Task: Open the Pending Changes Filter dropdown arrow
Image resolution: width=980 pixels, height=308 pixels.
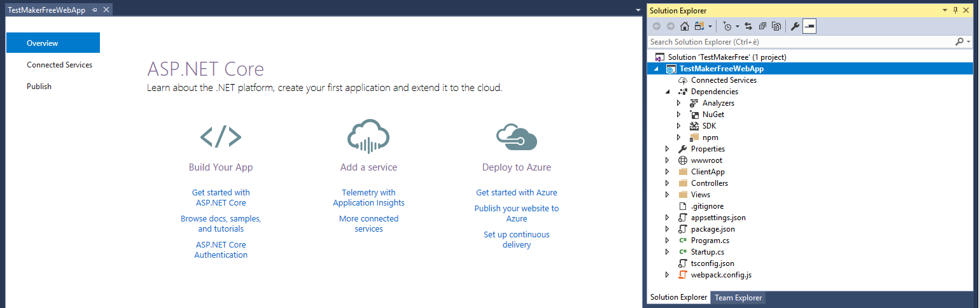Action: 737,26
